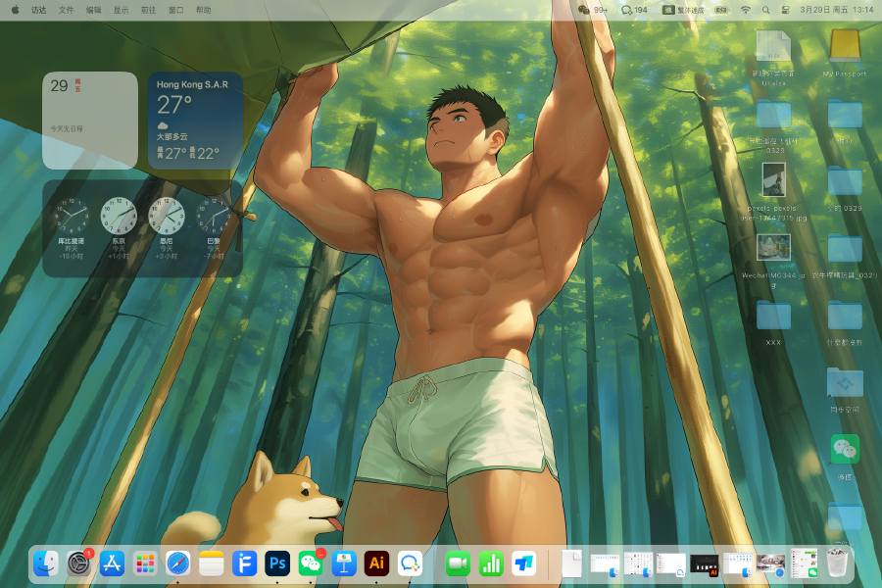Click WeChat 99+ menu bar status icon
882x588 pixels.
592,9
